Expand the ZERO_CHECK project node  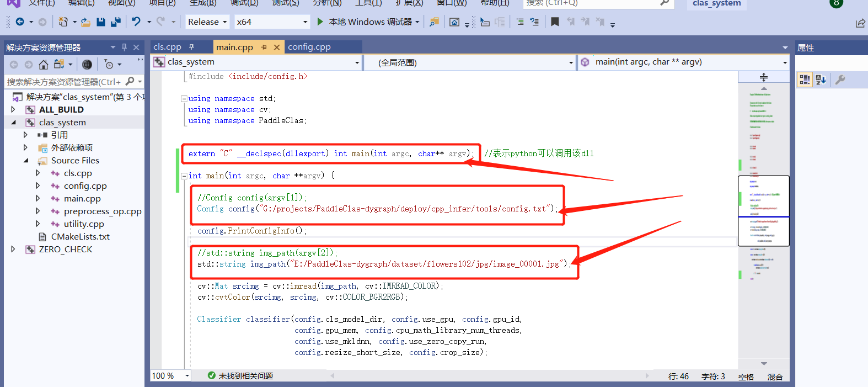coord(13,250)
